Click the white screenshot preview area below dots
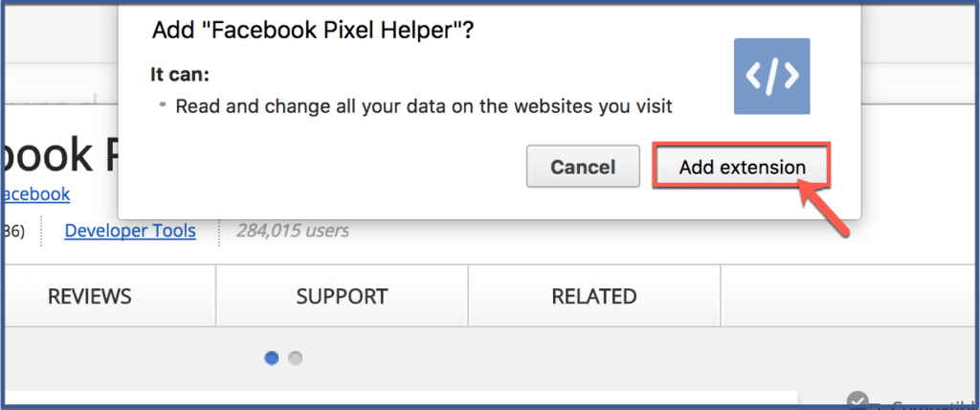 tap(400, 399)
